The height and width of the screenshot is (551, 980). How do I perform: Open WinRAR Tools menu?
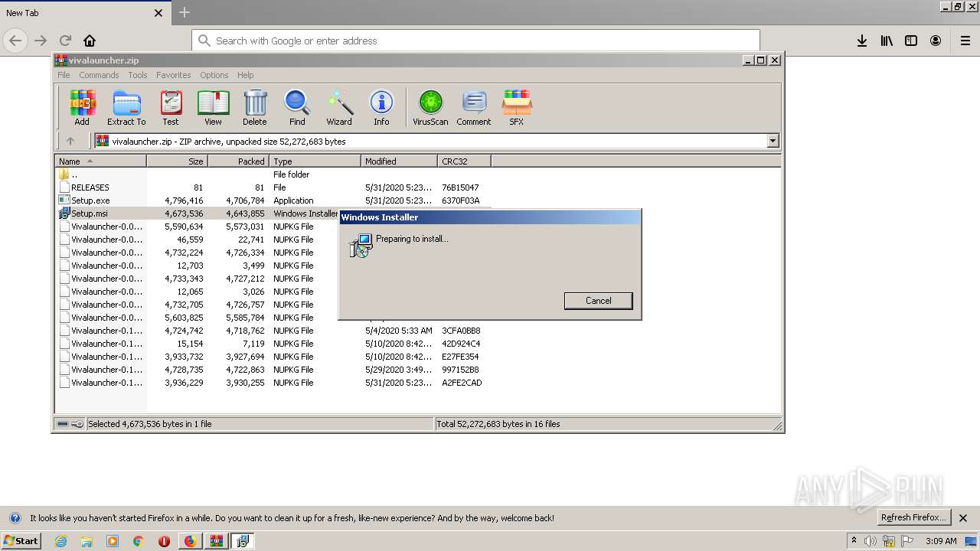click(138, 75)
